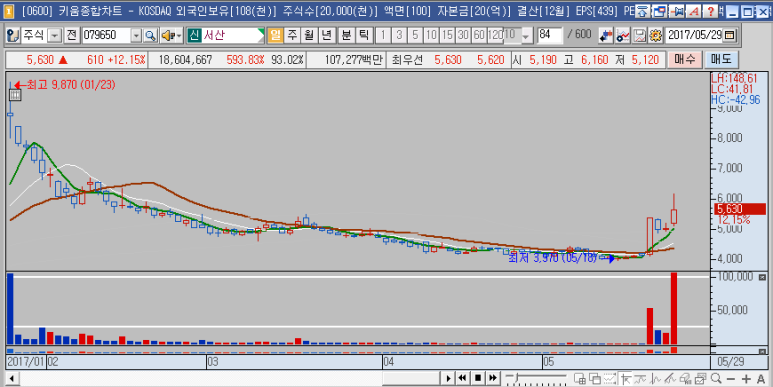Click the red A font icon in title bar
The image size is (773, 387).
(694, 11)
